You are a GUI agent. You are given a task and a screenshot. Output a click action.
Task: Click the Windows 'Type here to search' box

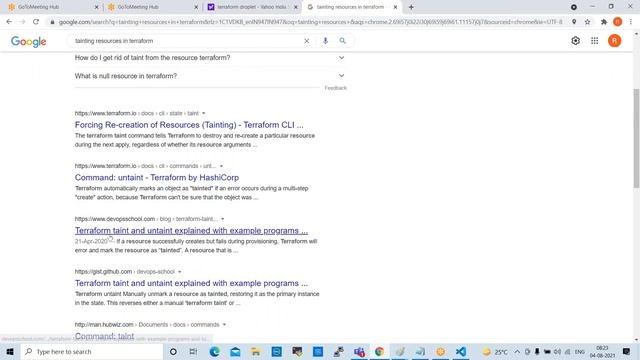pos(92,351)
